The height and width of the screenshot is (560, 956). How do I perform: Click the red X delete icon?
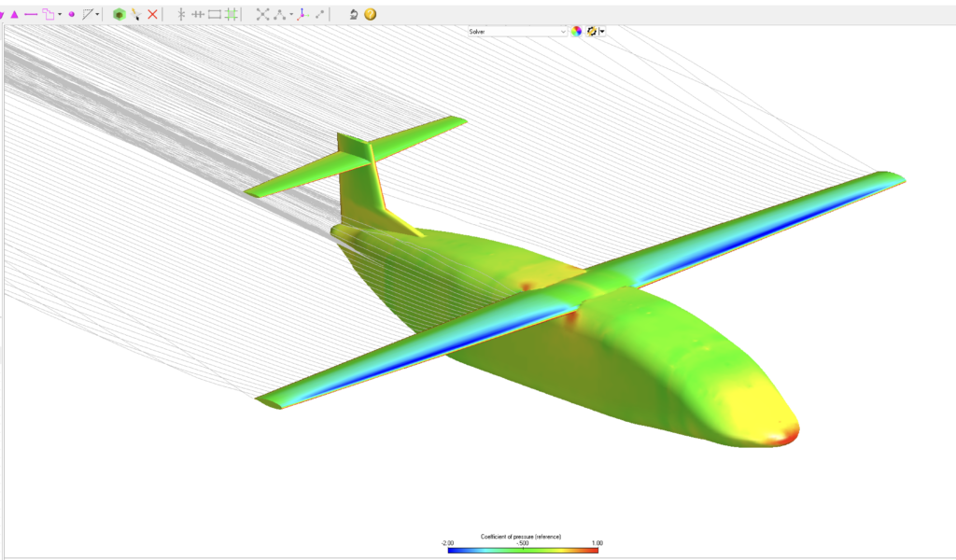pos(152,14)
